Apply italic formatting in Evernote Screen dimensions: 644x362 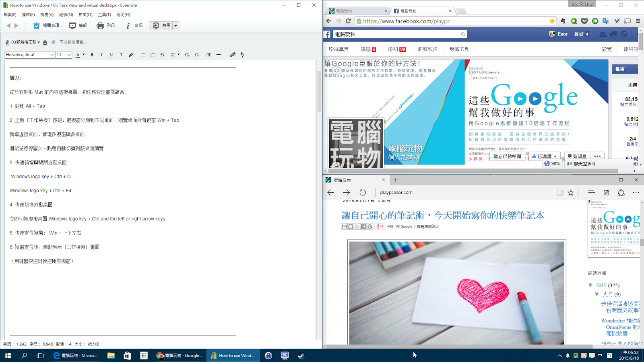101,55
